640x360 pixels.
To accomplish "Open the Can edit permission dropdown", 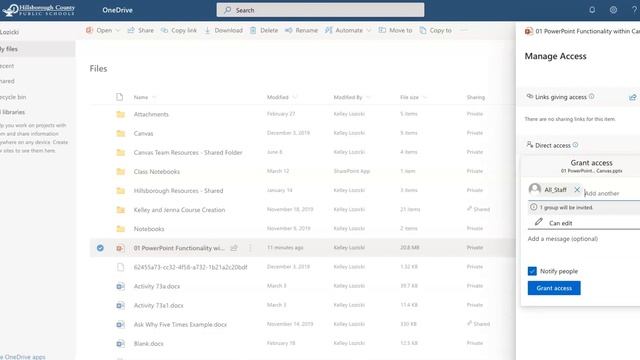I will coord(584,223).
